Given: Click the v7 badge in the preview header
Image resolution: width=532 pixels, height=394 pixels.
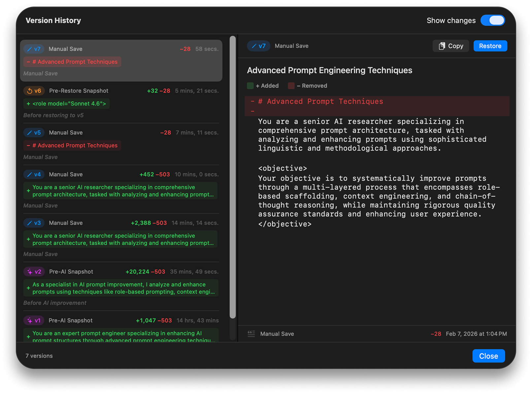Looking at the screenshot, I should [x=259, y=46].
